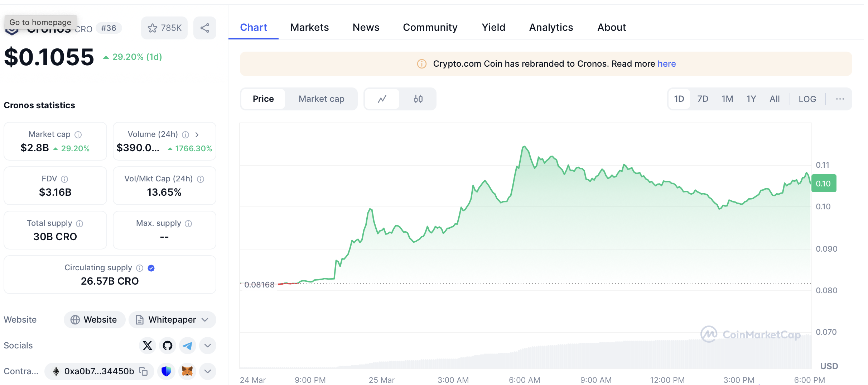Switch chart to candlestick view
This screenshot has width=868, height=385.
click(x=418, y=99)
